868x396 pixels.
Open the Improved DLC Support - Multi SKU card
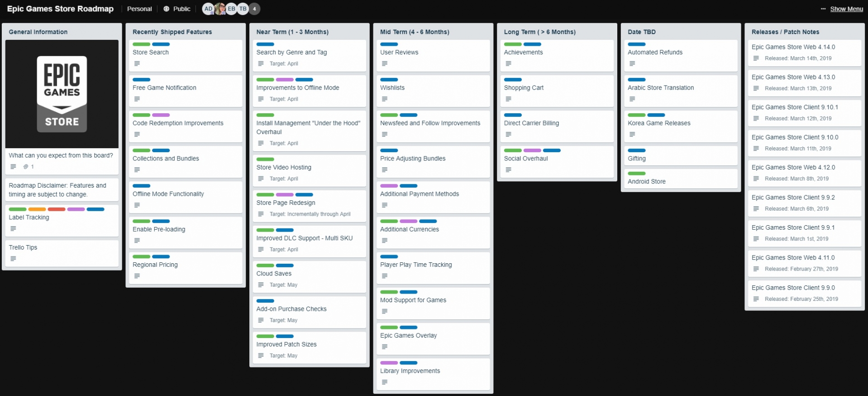pyautogui.click(x=310, y=241)
